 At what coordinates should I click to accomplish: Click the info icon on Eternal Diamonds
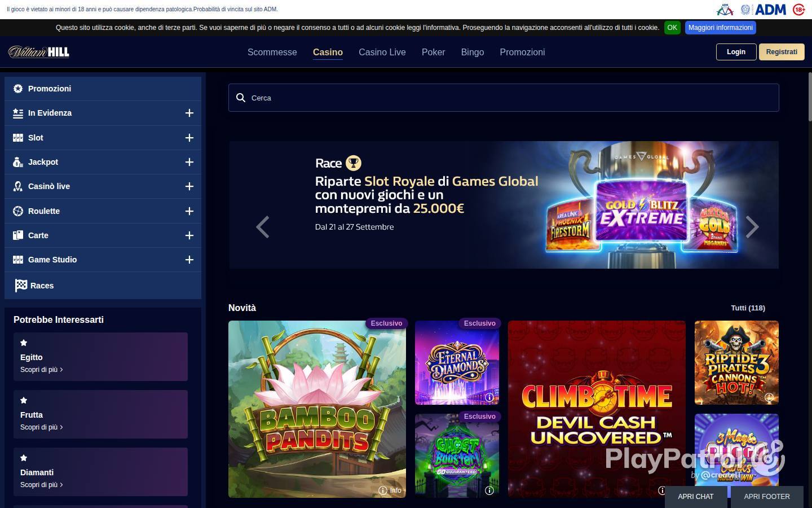tap(489, 397)
